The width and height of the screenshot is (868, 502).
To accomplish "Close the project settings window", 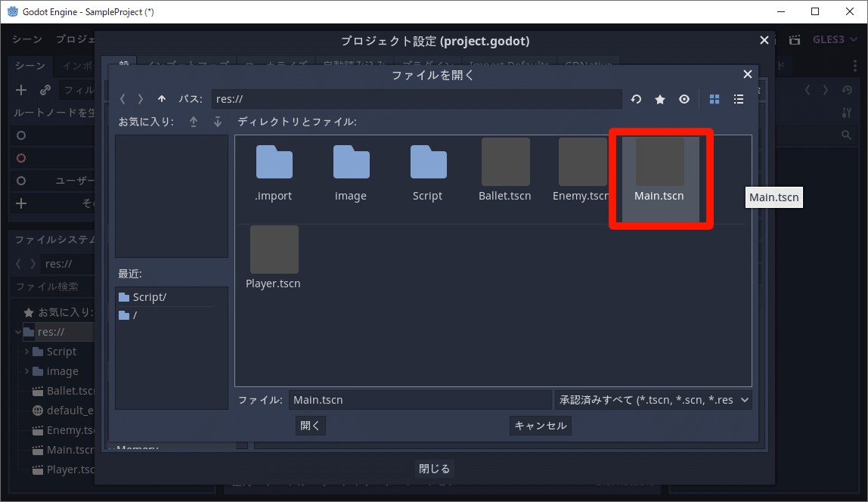I will click(x=764, y=40).
